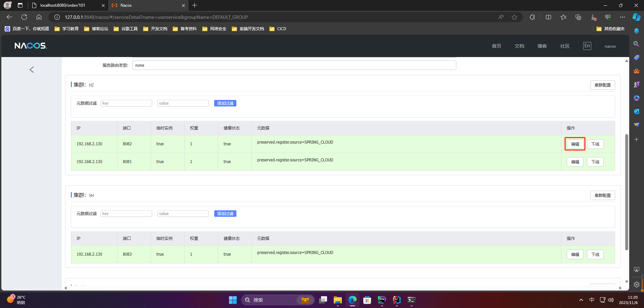Viewport: 644px width, 308px height.
Task: Open a new browser tab
Action: pyautogui.click(x=195, y=5)
